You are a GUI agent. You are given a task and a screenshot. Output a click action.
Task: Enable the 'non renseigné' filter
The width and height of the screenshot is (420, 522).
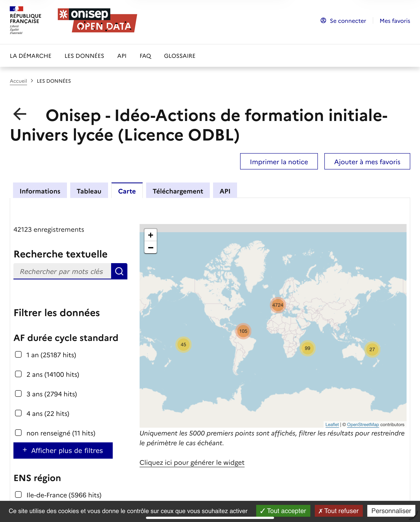pos(18,433)
